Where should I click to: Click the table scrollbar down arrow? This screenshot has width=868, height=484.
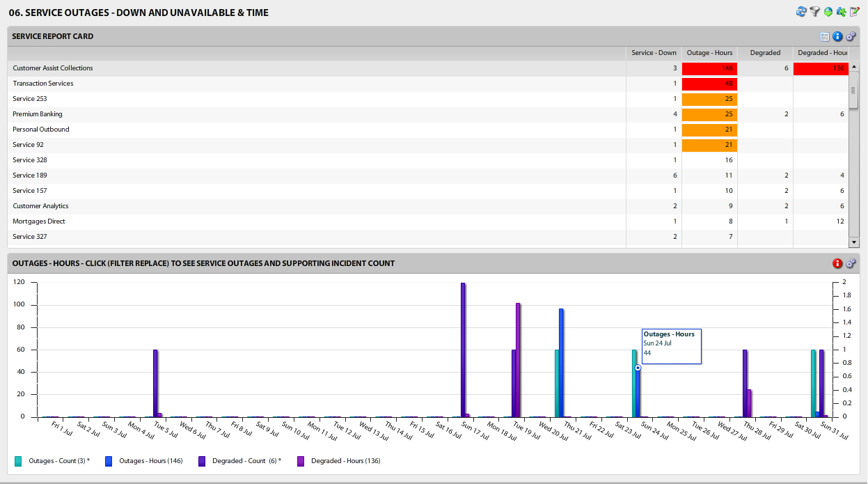[x=853, y=242]
